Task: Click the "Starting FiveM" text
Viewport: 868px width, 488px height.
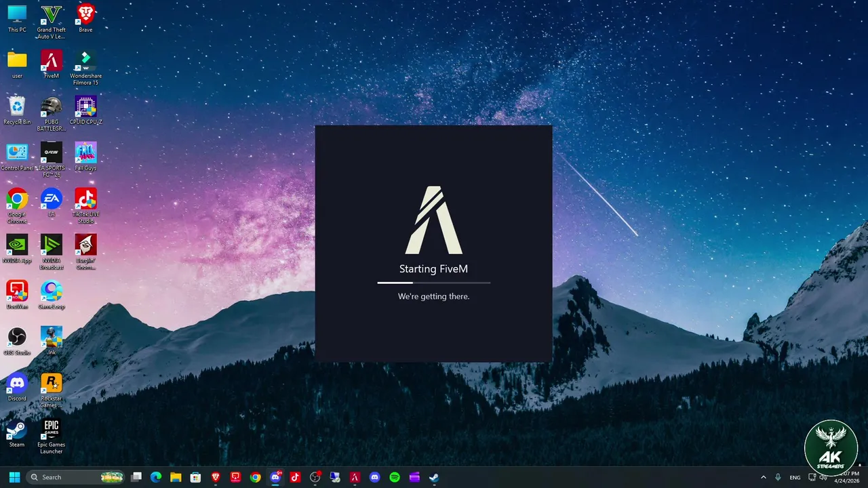Action: click(434, 269)
